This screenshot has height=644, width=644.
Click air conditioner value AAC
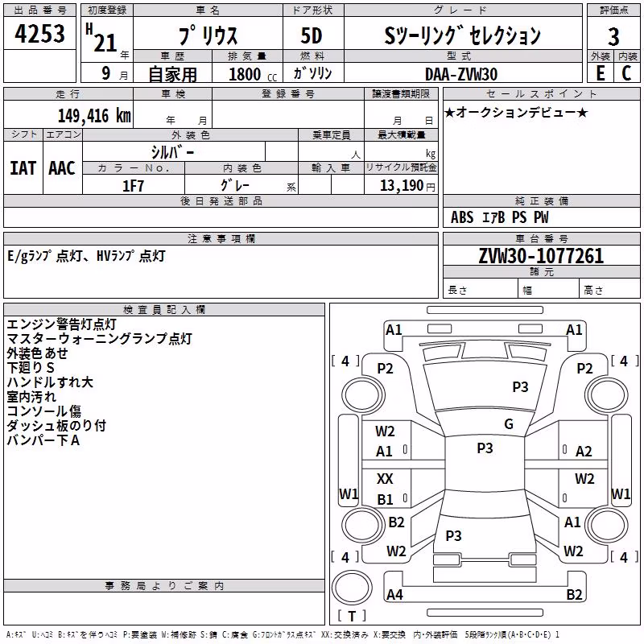(62, 168)
